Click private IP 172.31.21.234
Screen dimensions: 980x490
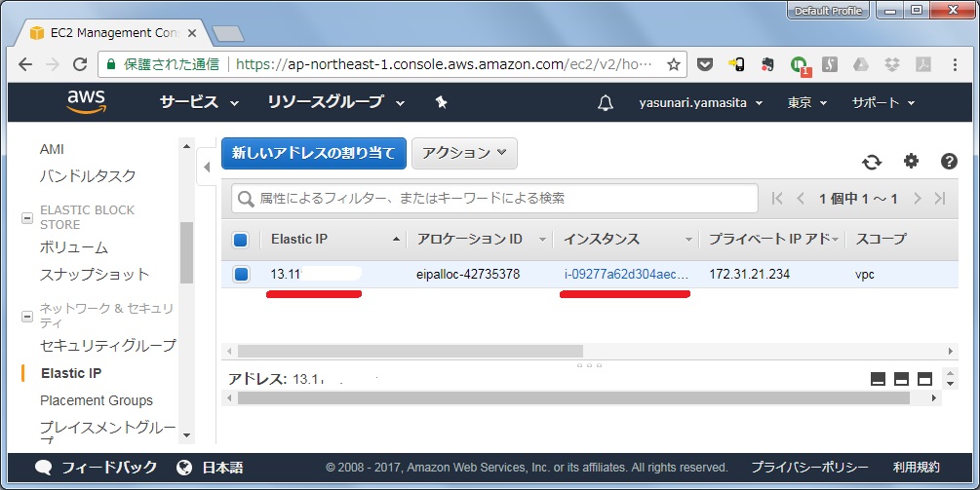pyautogui.click(x=749, y=274)
